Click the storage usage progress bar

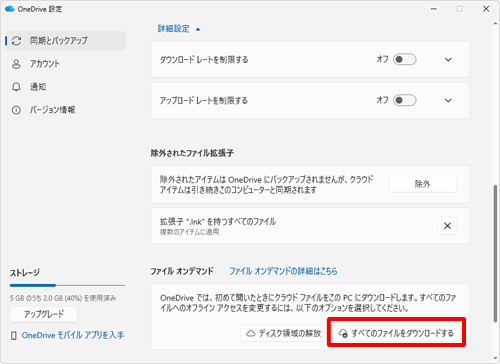tap(67, 285)
